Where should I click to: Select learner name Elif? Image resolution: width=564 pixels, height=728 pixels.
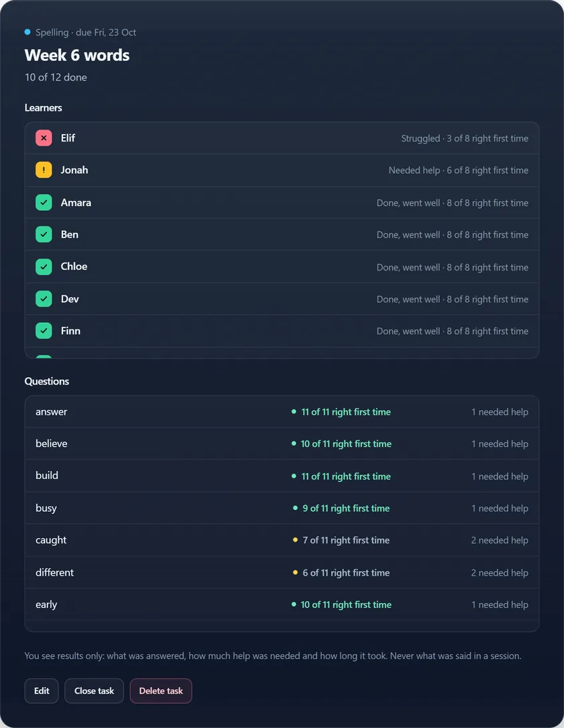[68, 138]
